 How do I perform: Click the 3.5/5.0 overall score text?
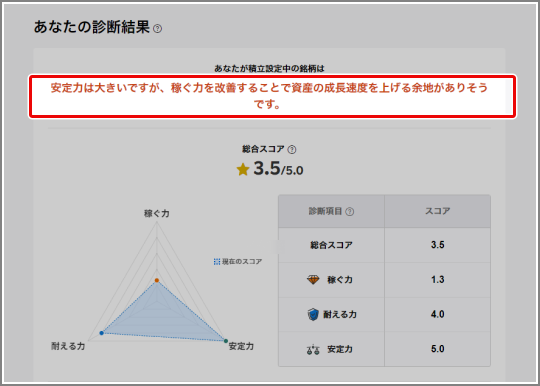pyautogui.click(x=278, y=169)
